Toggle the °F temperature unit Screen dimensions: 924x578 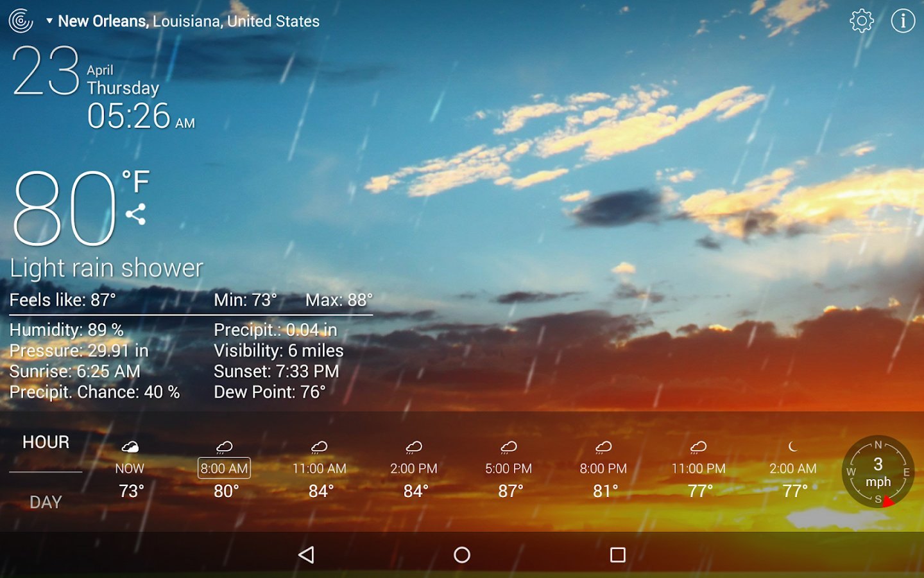click(135, 182)
